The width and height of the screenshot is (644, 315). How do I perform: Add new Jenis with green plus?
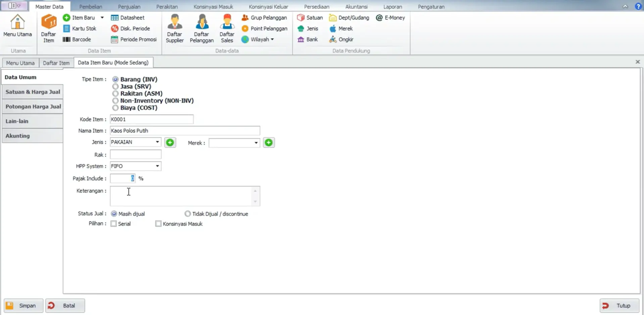170,143
